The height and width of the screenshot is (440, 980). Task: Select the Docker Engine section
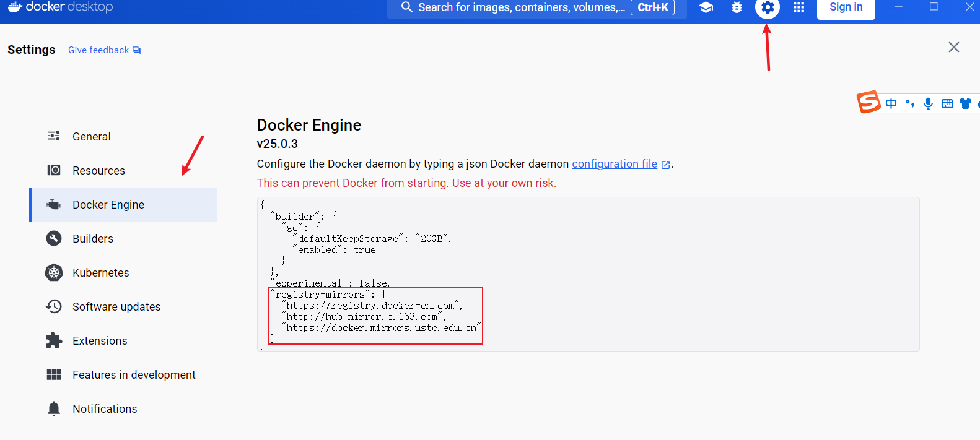pos(108,205)
